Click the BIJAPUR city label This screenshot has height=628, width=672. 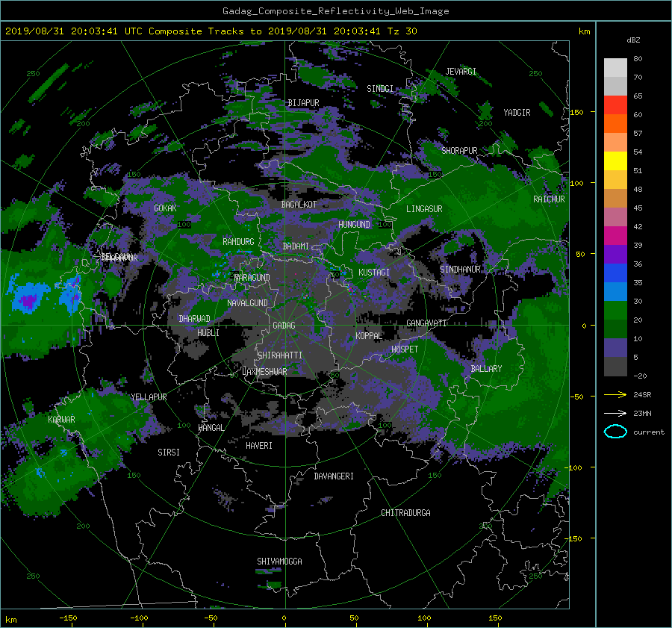tap(303, 103)
